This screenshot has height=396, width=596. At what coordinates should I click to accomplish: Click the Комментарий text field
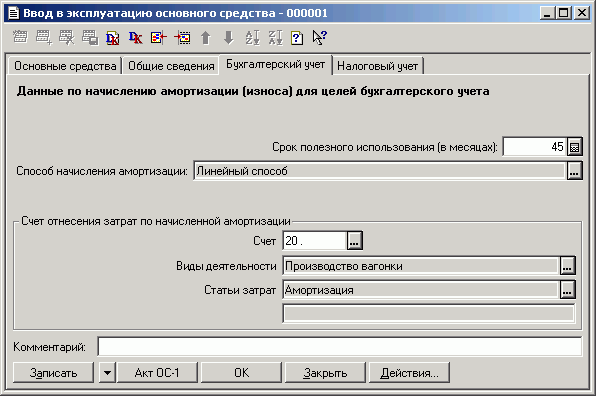pyautogui.click(x=340, y=347)
